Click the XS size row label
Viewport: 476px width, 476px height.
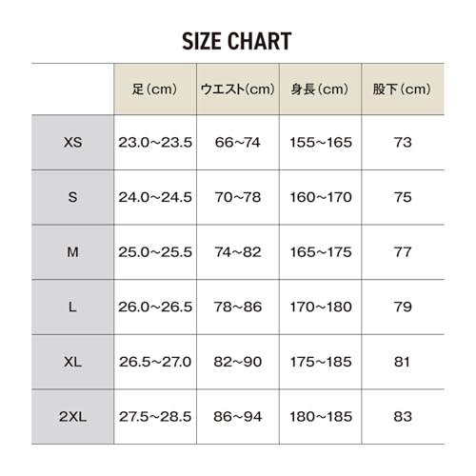72,142
